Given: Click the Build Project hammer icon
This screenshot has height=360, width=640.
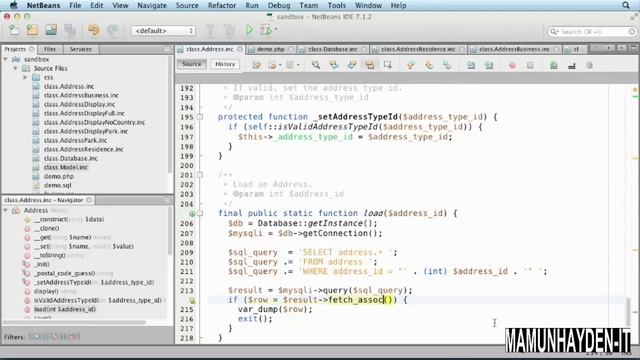Looking at the screenshot, I should click(x=210, y=30).
